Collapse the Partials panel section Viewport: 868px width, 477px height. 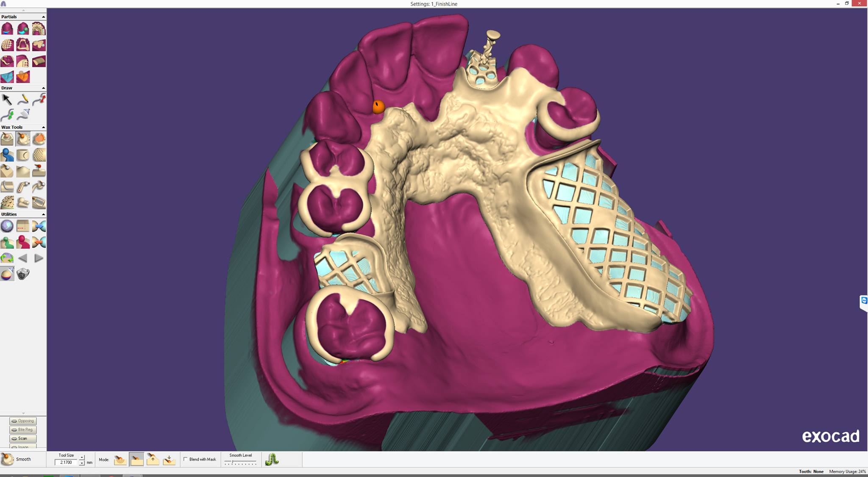coord(43,17)
